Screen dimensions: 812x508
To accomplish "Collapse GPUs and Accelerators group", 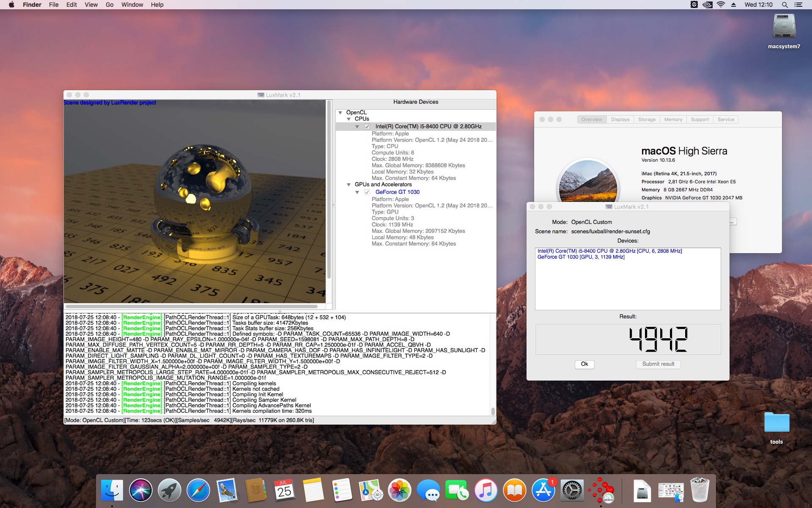I will [x=349, y=185].
